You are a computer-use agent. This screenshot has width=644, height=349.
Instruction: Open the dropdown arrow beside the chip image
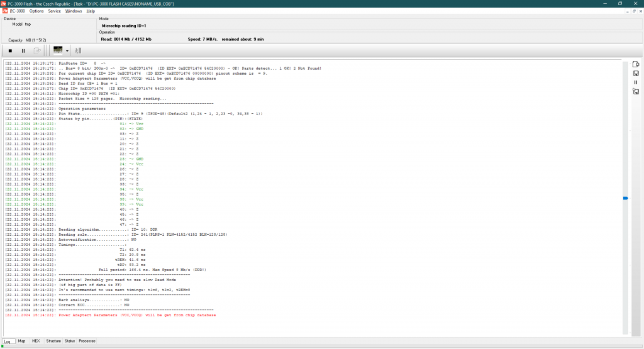click(67, 50)
